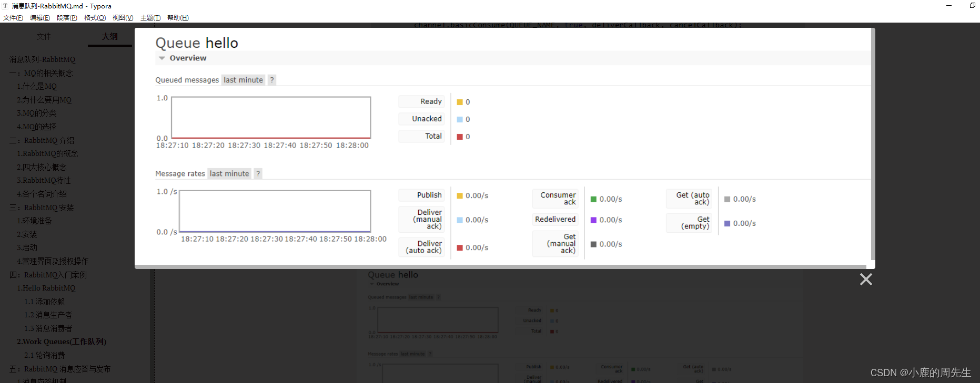Viewport: 980px width, 383px height.
Task: Click the red Deliver (auto ack) swatch
Action: pos(460,247)
